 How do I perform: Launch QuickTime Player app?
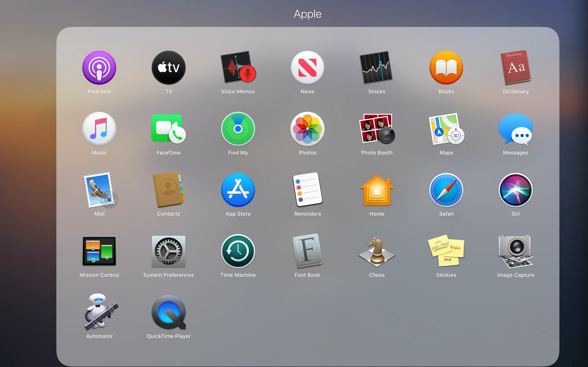(168, 312)
